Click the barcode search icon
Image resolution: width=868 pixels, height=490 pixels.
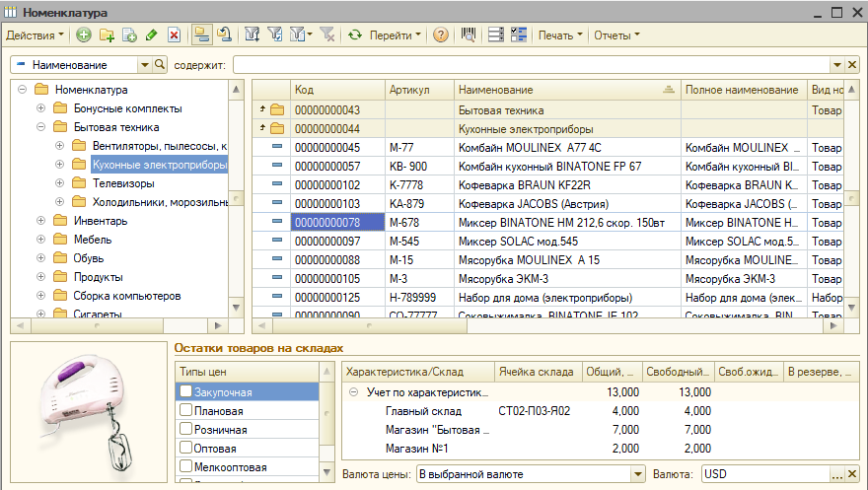coord(469,35)
